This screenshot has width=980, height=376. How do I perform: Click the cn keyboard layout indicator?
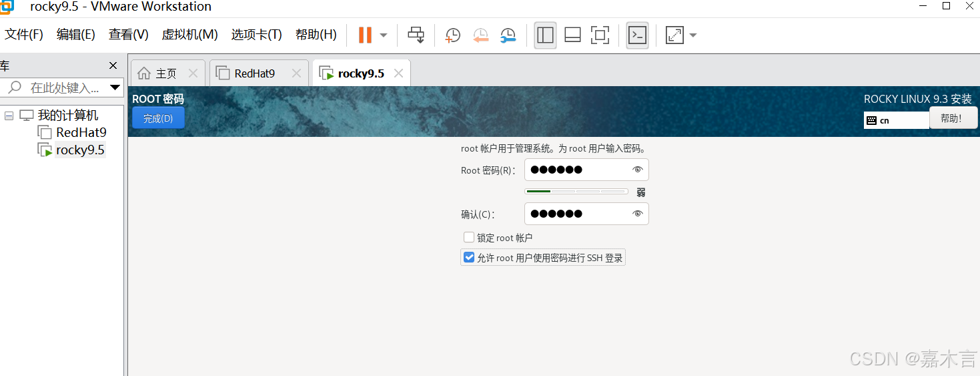click(x=896, y=120)
